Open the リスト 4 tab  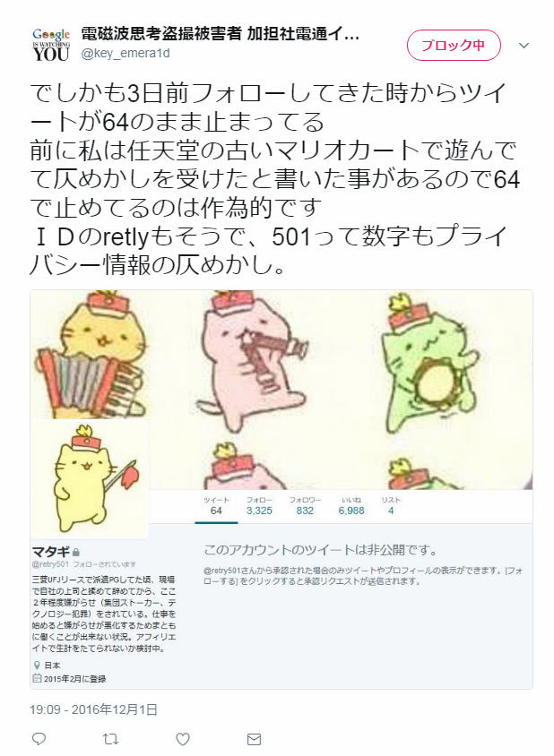point(391,506)
